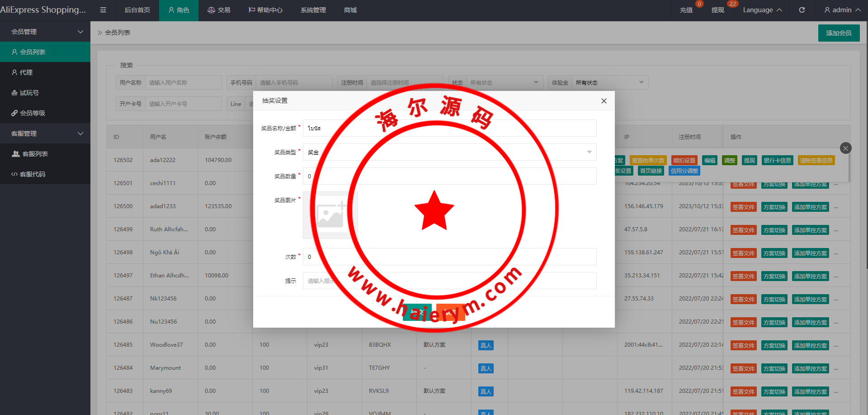Open the 帮助中心 top menu
Image resolution: width=868 pixels, height=415 pixels.
tap(265, 10)
